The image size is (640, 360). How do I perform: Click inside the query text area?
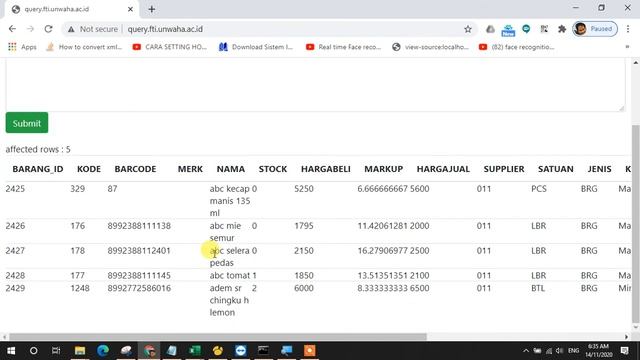[315, 84]
